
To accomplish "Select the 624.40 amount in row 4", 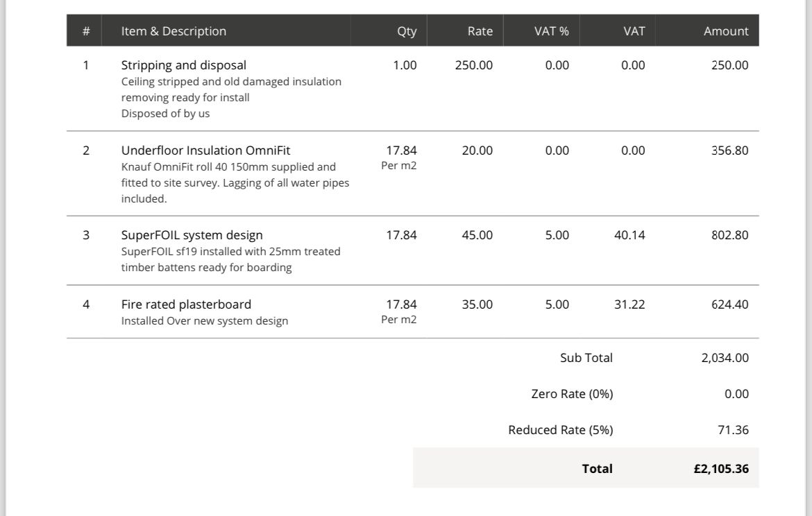I will pyautogui.click(x=729, y=304).
